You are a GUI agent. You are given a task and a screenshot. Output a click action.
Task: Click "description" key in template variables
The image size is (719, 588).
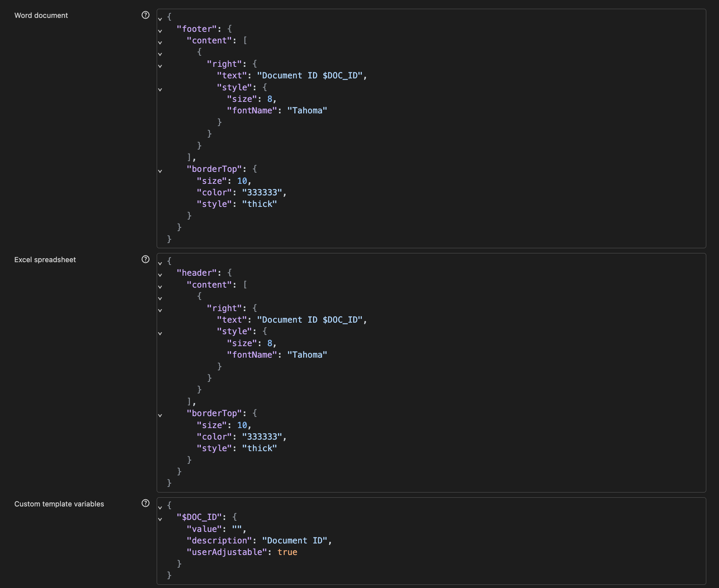click(220, 541)
